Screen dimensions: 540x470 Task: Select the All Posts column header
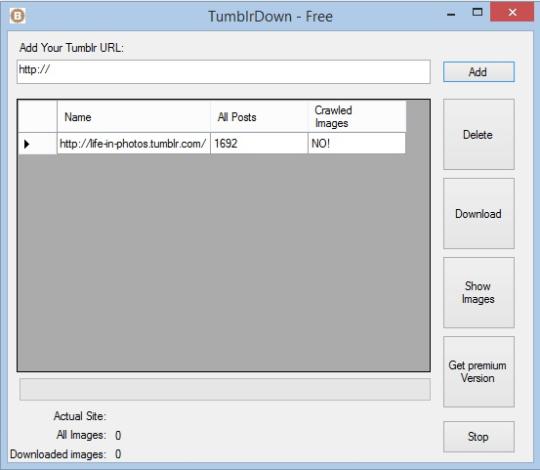[x=259, y=117]
